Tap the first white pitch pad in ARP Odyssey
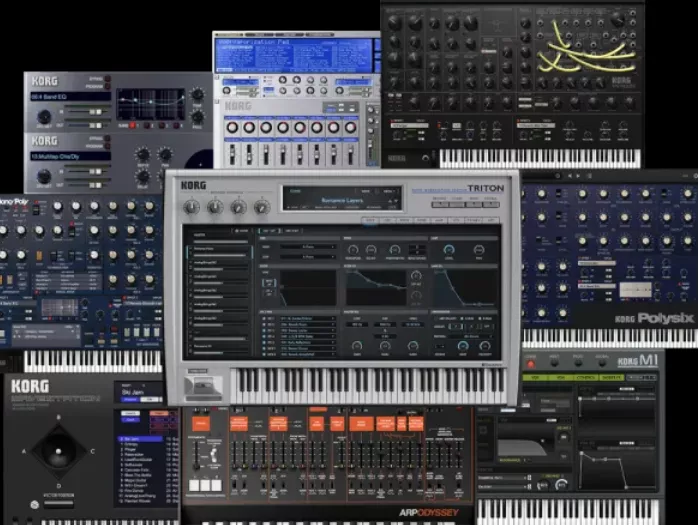This screenshot has width=698, height=525. pos(195,485)
